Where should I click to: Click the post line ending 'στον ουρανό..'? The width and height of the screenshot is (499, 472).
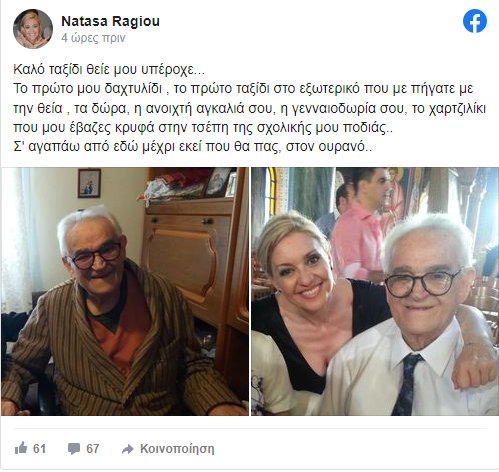click(x=193, y=147)
